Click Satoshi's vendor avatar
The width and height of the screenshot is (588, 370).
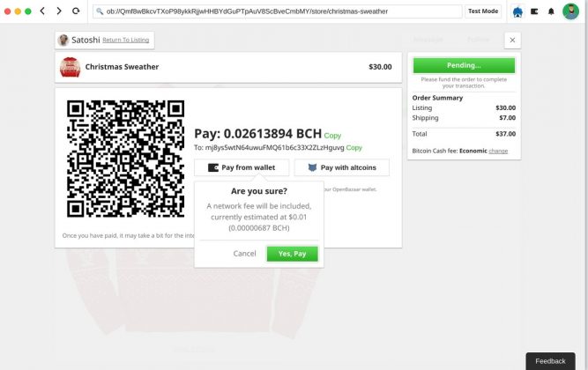[x=63, y=40]
